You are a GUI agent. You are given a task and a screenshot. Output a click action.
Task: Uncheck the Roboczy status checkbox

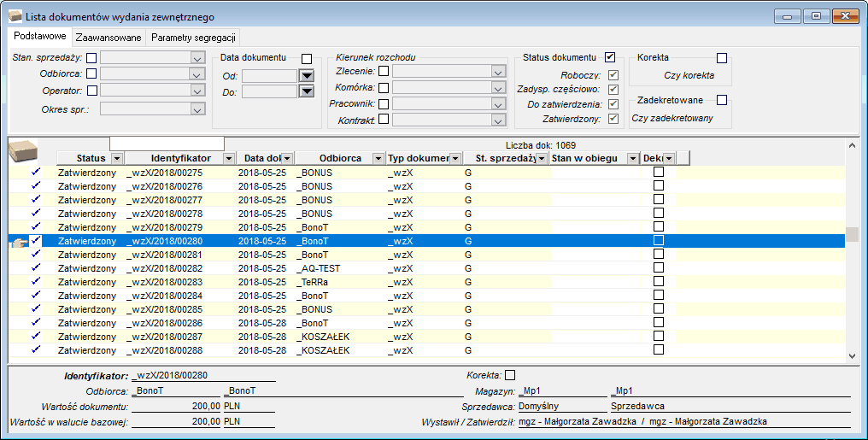point(613,74)
